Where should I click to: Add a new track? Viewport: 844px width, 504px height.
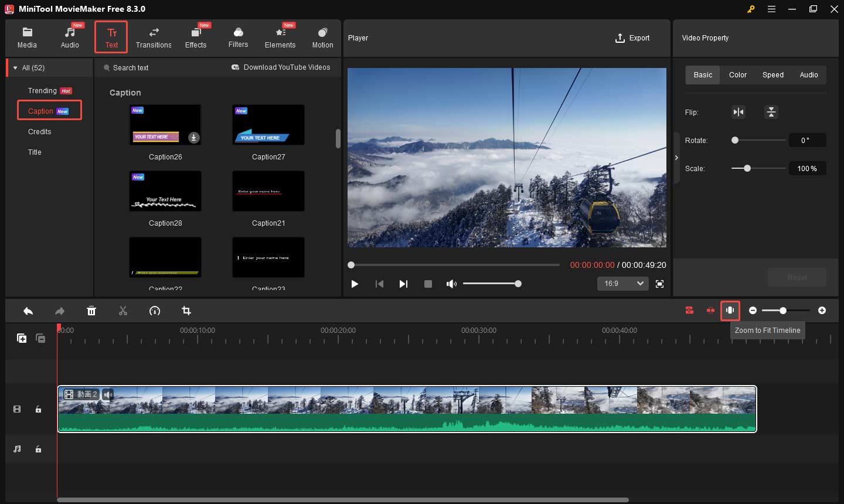pyautogui.click(x=22, y=338)
